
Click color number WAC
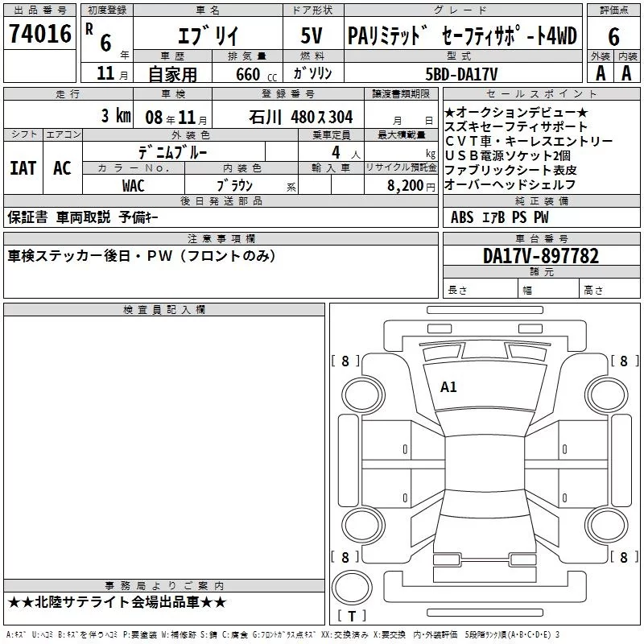133,185
